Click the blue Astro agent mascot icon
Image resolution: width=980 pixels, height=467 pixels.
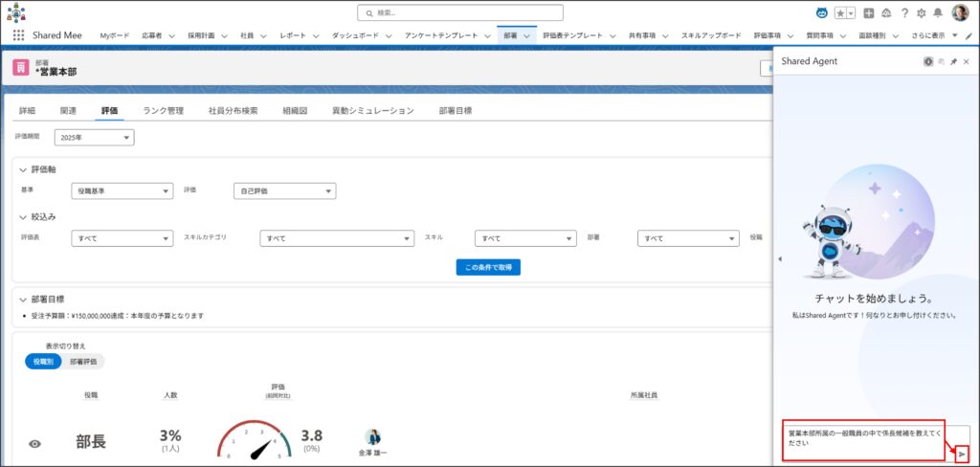[x=822, y=13]
